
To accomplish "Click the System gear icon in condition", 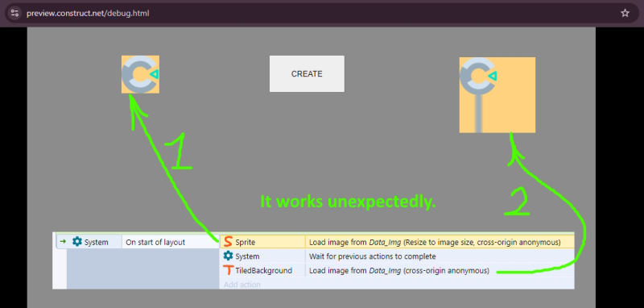I will (77, 242).
